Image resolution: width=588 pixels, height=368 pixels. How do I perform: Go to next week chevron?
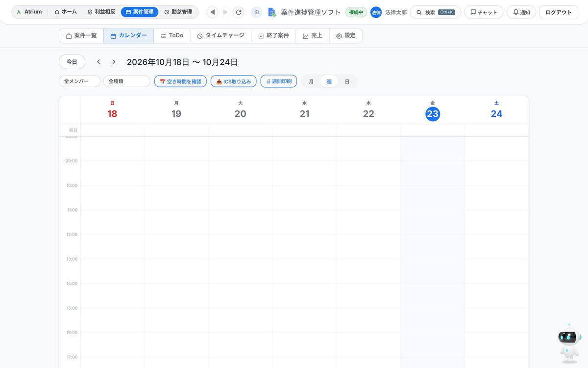tap(114, 62)
